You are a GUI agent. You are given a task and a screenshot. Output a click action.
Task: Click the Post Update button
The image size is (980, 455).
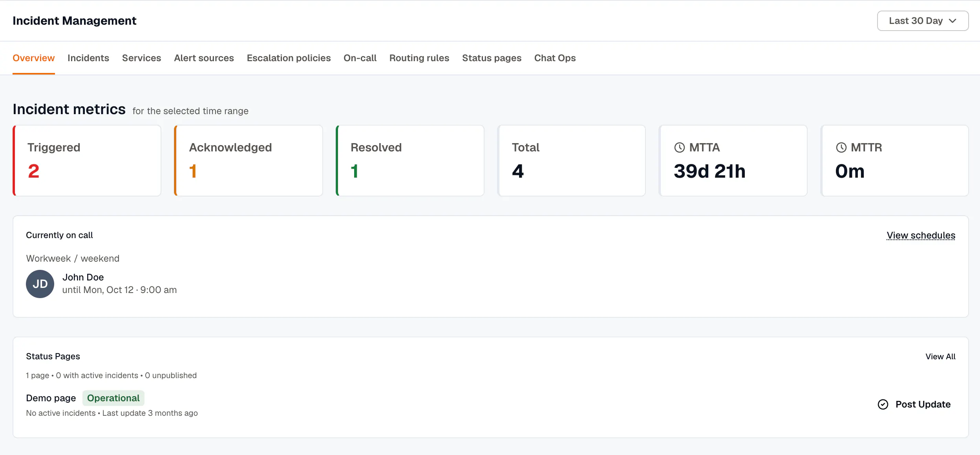914,404
